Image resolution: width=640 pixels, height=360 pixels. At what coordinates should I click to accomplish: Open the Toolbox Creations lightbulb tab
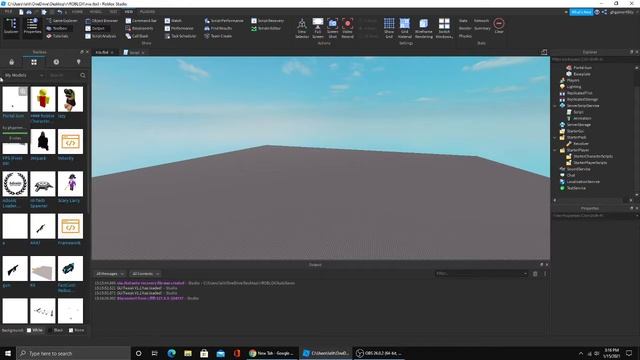click(x=78, y=62)
